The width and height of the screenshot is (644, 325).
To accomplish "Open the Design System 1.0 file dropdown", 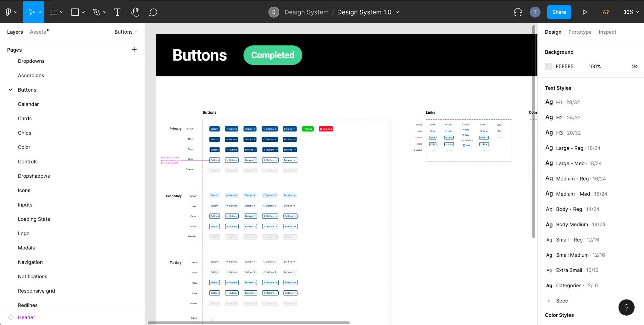I will 397,12.
